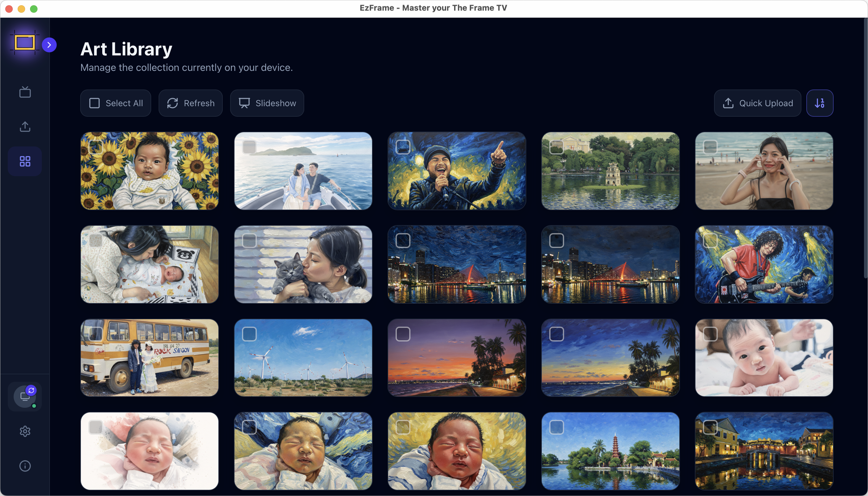
Task: Click the numeric sort order button
Action: point(820,103)
